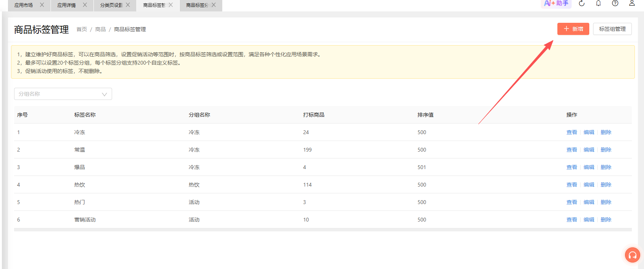View the 冷冻 tag in row 1
644x269 pixels.
[x=571, y=132]
